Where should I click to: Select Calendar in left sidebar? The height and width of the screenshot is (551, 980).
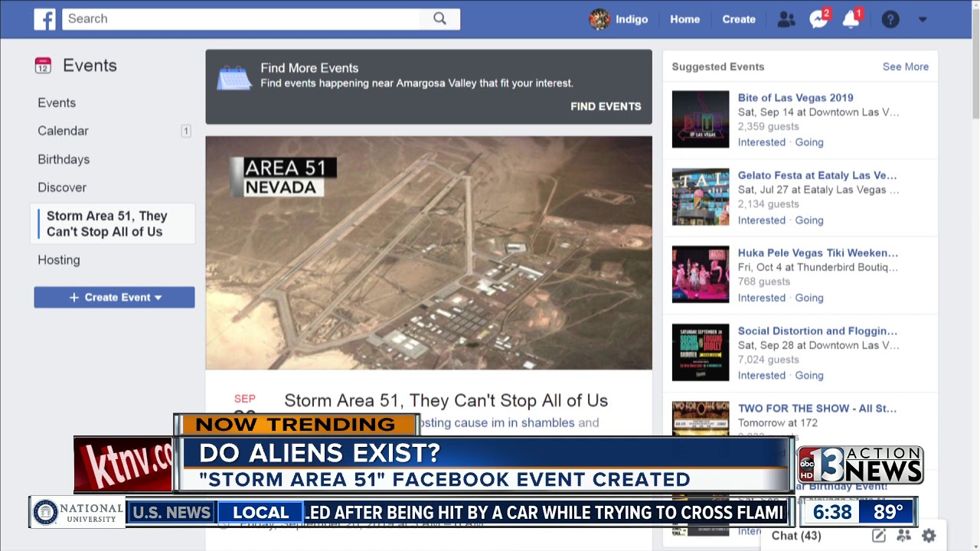[63, 131]
